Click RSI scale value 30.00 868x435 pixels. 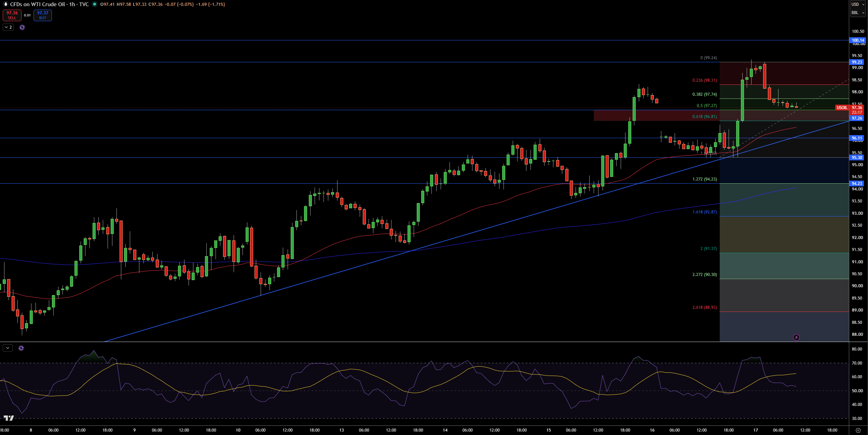coord(857,419)
